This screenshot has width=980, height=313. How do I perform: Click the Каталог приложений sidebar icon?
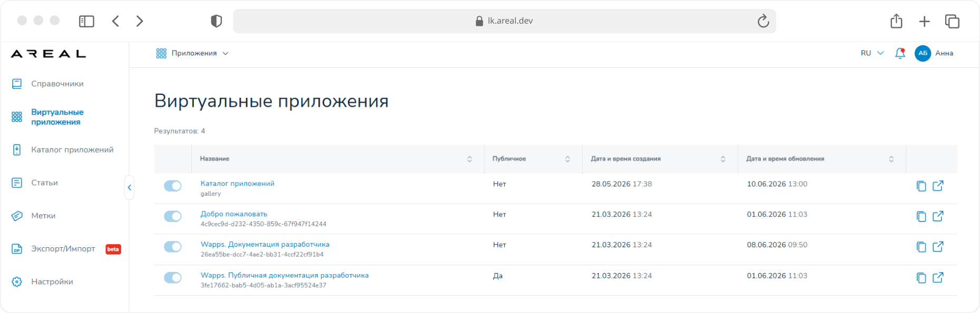[17, 150]
